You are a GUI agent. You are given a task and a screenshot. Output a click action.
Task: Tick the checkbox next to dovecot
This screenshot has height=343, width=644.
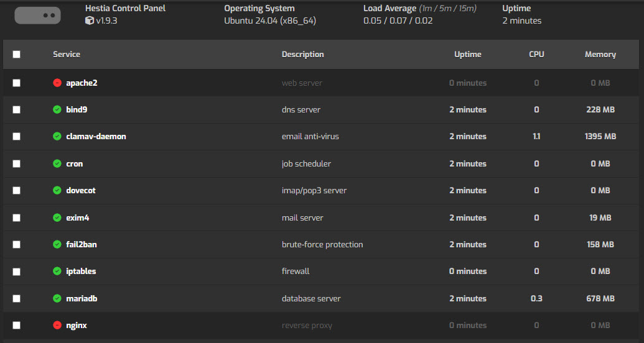pyautogui.click(x=16, y=190)
